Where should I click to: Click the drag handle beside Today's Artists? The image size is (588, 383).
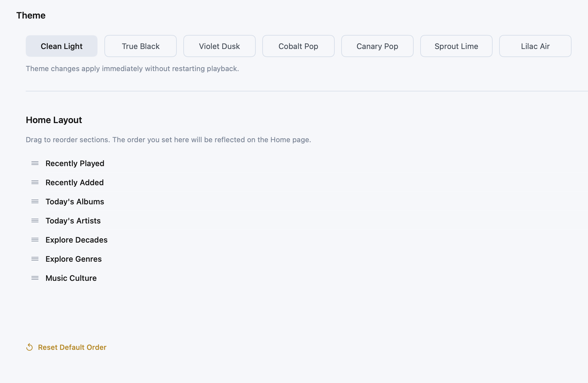(35, 220)
